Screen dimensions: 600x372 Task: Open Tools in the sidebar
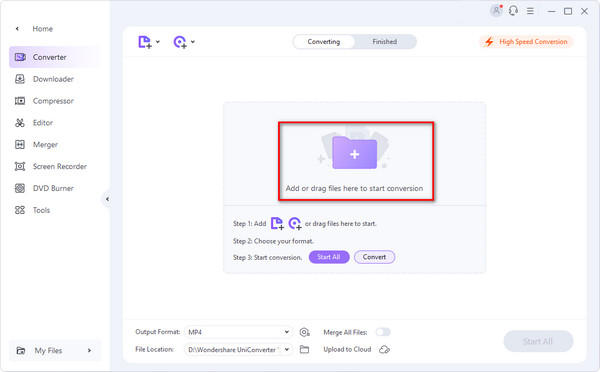coord(55,210)
